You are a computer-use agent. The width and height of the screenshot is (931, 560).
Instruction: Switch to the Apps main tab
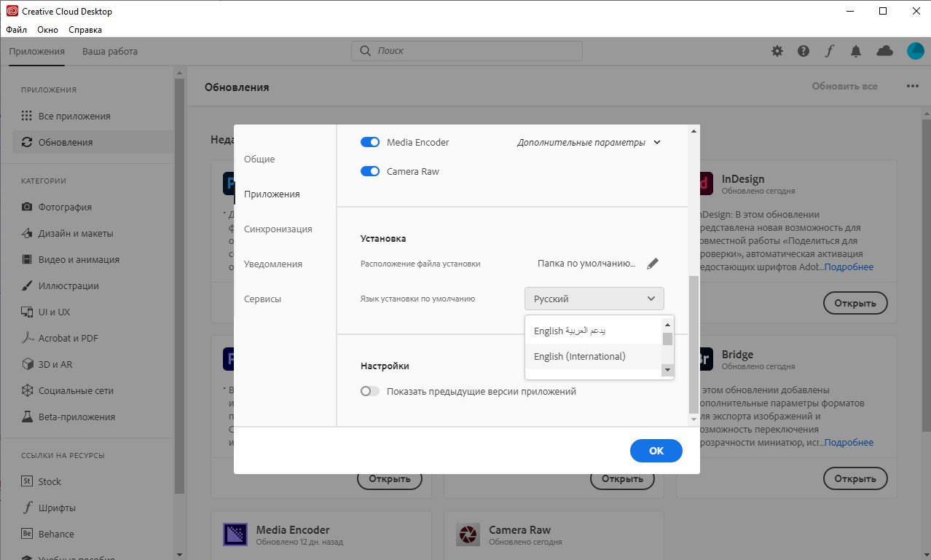point(36,51)
